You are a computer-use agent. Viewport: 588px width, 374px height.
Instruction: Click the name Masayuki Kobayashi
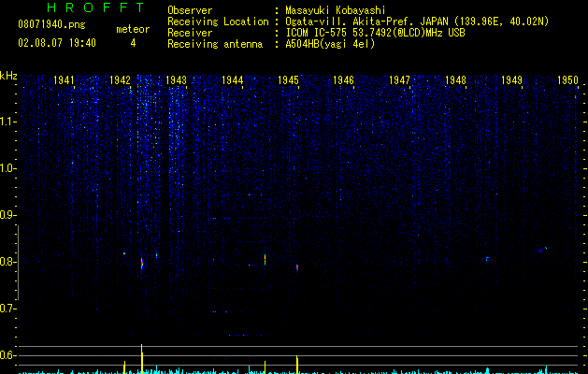pyautogui.click(x=336, y=10)
